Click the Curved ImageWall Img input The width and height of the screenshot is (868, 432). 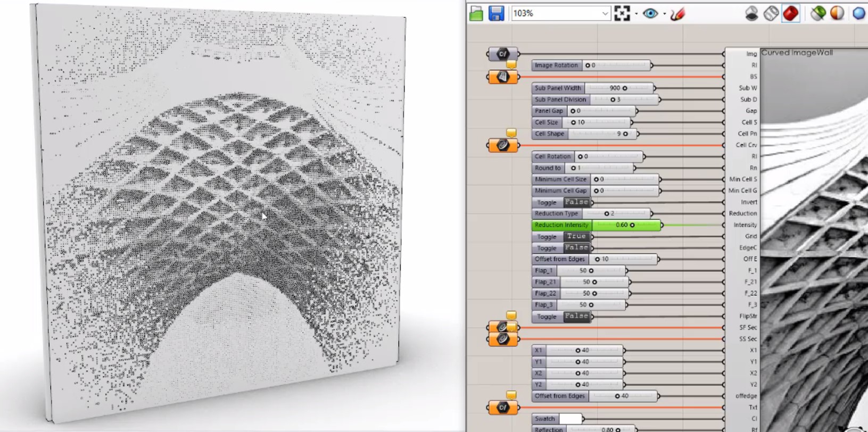click(750, 54)
